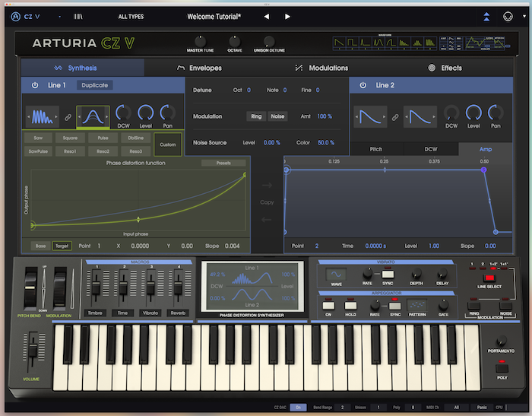532x416 pixels.
Task: Toggle CZ DAC On button
Action: (298, 407)
